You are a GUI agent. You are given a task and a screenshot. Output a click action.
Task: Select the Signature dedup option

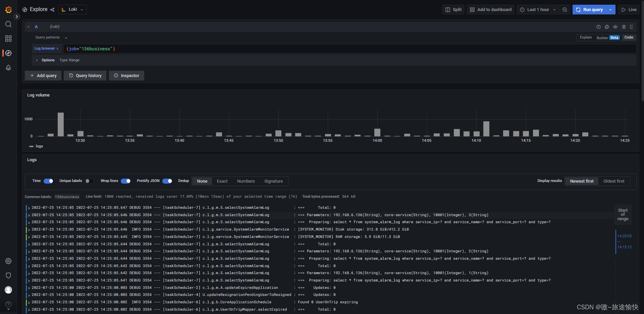pos(274,181)
